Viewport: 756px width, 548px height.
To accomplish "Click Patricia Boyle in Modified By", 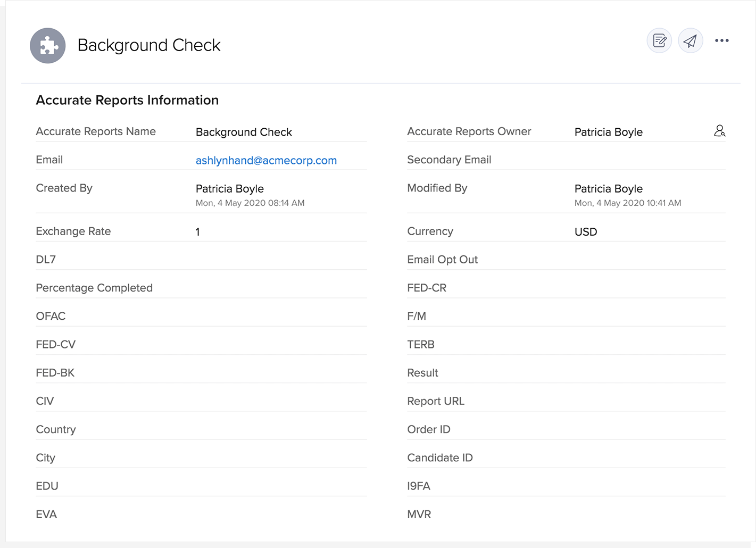I will 608,188.
